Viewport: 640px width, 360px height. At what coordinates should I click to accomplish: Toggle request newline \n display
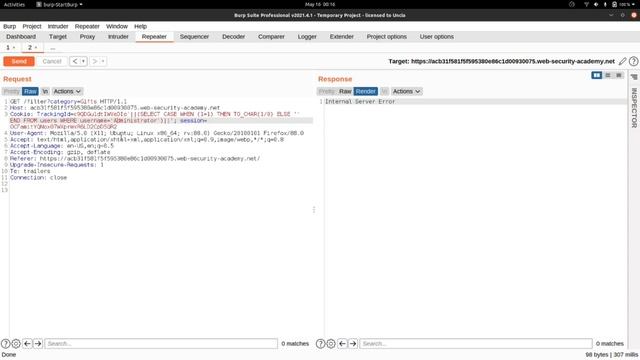pyautogui.click(x=45, y=91)
